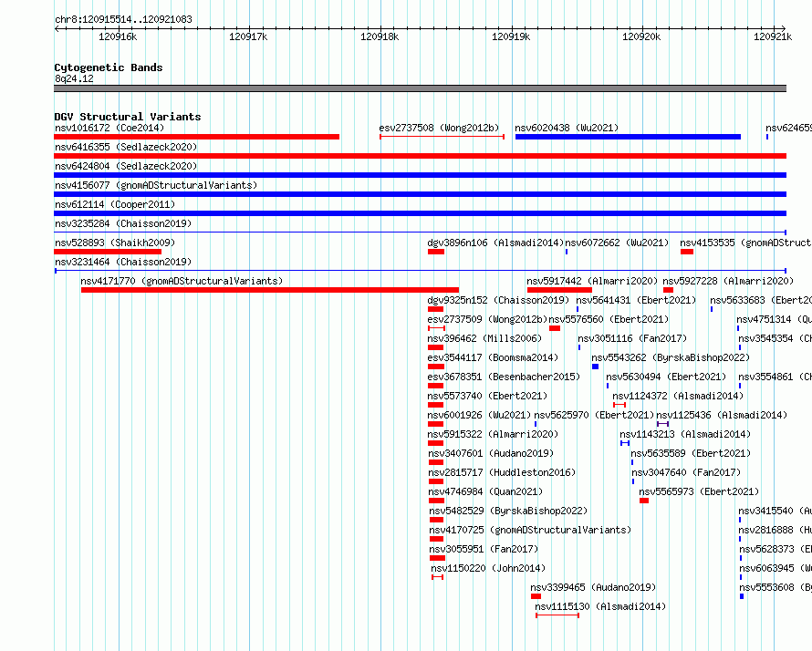Click nsv396462 (Mills2006) label
Image resolution: width=812 pixels, height=651 pixels.
tap(484, 338)
